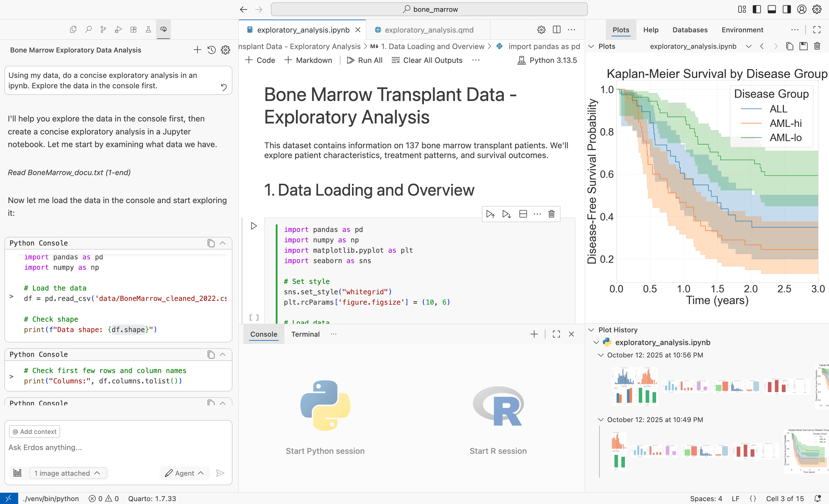Image resolution: width=829 pixels, height=504 pixels.
Task: Toggle the primary side bar layout
Action: click(757, 10)
